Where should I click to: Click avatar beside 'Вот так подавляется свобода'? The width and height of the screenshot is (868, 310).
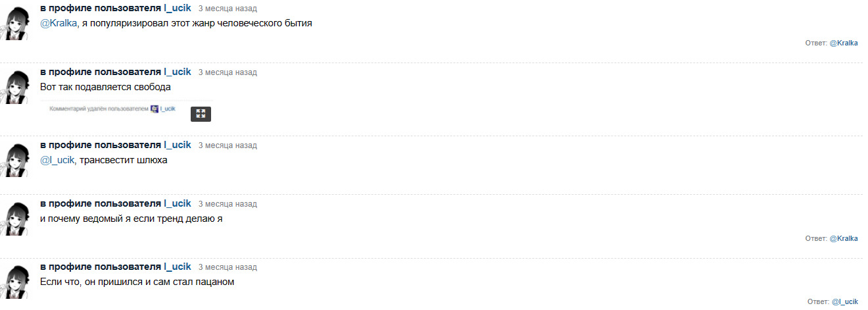(15, 88)
